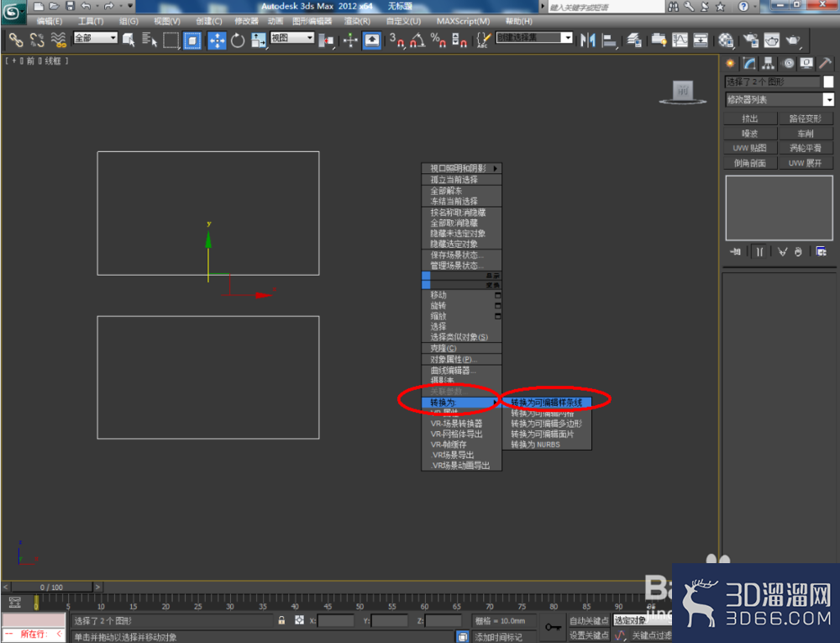840x643 pixels.
Task: Click the 路径变形 button
Action: click(x=806, y=119)
